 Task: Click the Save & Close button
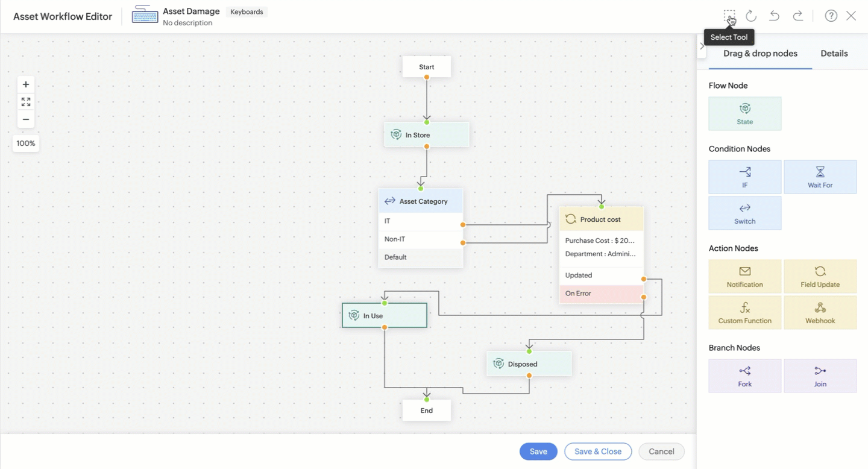597,452
